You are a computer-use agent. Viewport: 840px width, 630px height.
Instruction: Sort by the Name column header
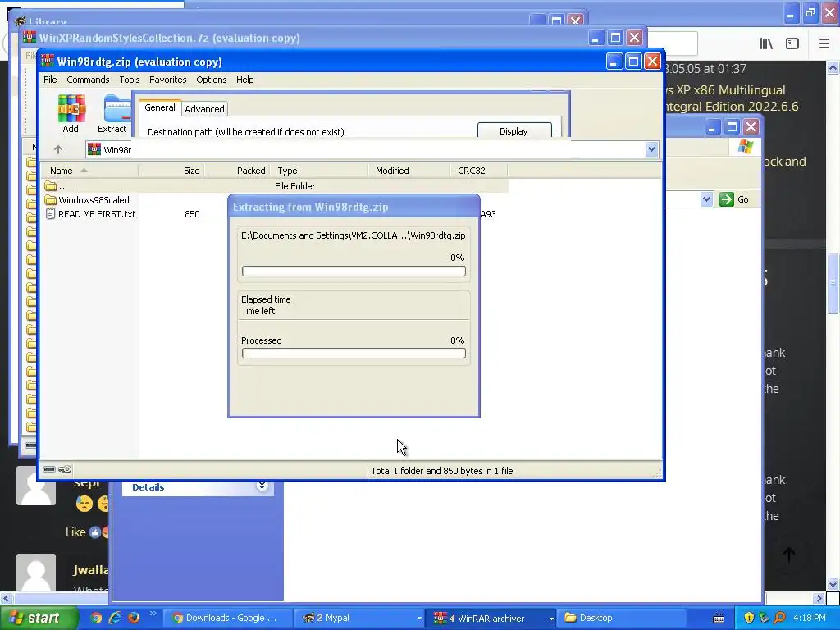[89, 171]
